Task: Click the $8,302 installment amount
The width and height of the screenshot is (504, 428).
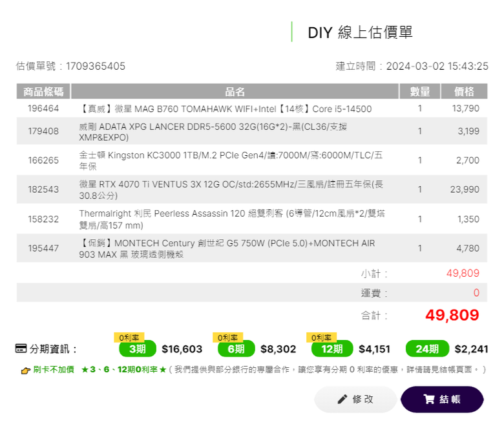Action: [278, 349]
